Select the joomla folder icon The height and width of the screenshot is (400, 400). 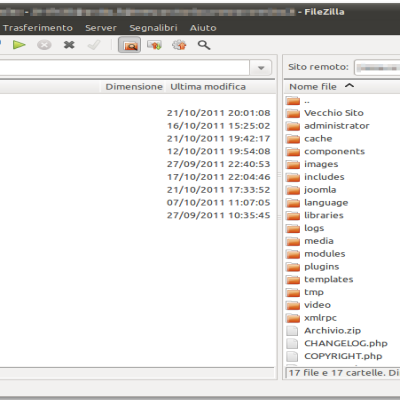pyautogui.click(x=293, y=190)
